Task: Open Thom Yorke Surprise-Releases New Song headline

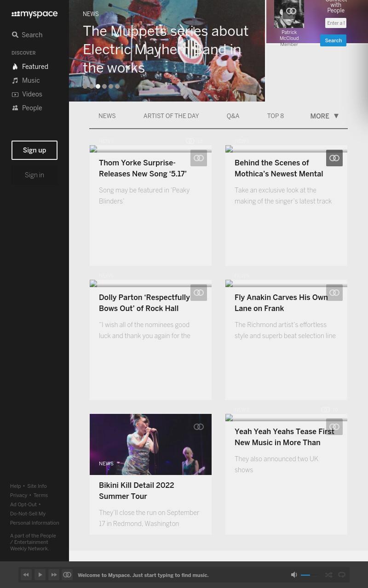Action: tap(143, 168)
